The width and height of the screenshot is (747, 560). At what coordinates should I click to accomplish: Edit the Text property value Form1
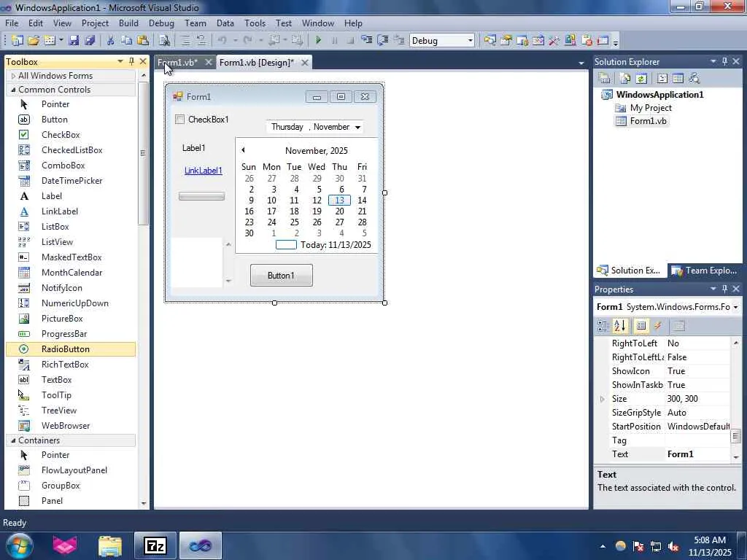(x=697, y=454)
